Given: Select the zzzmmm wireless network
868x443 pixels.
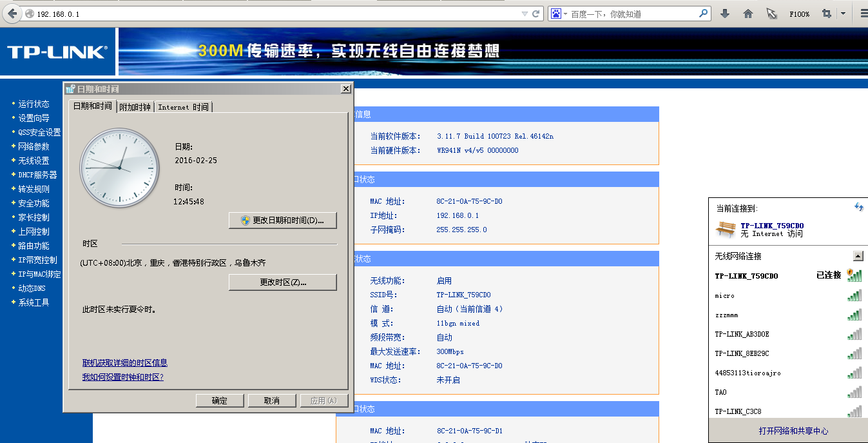Looking at the screenshot, I should click(788, 315).
